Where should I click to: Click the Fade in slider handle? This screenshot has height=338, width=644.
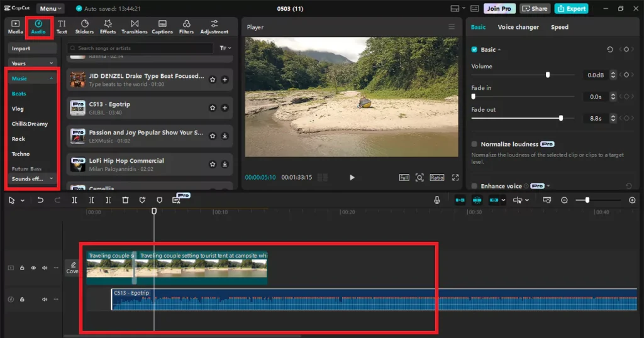pyautogui.click(x=474, y=96)
